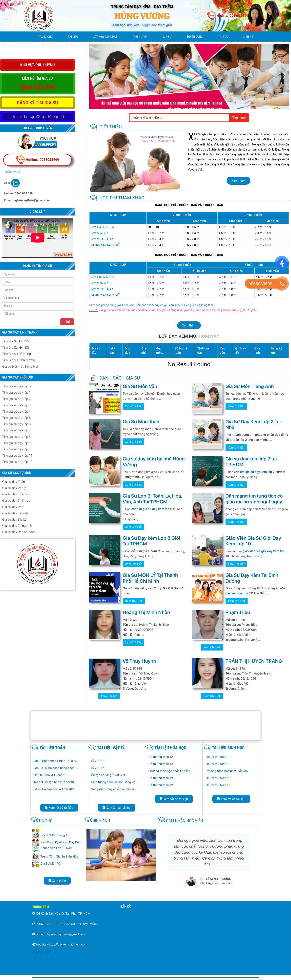This screenshot has height=980, width=291.
Task: Click the cap icon beside TÀI LIỆU HÓA HỌC
Action: pyautogui.click(x=149, y=748)
